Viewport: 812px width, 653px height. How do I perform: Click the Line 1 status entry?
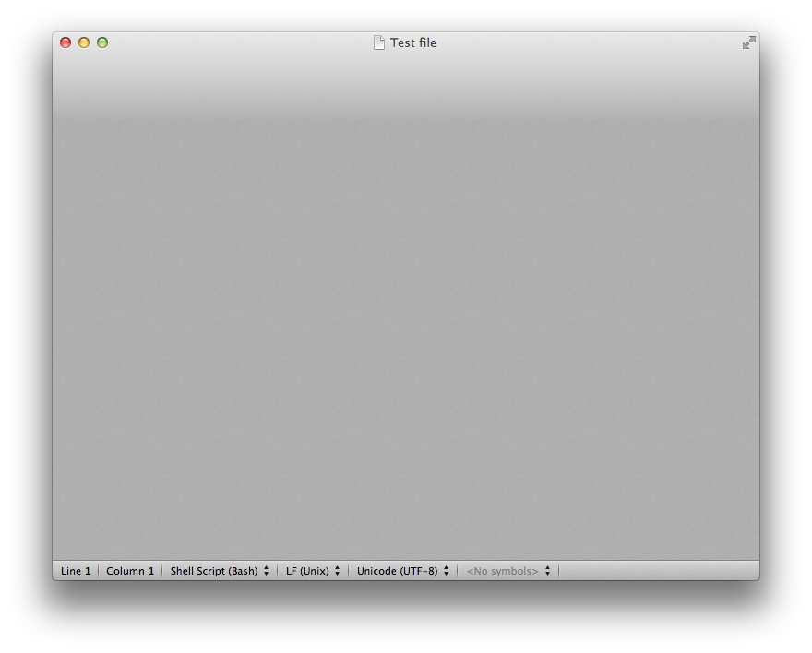click(x=76, y=571)
